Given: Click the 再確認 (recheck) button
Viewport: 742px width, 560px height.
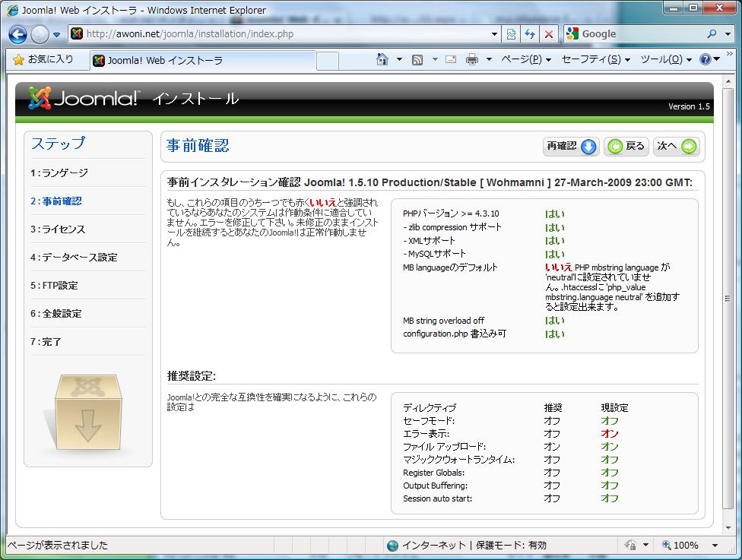Looking at the screenshot, I should tap(571, 147).
